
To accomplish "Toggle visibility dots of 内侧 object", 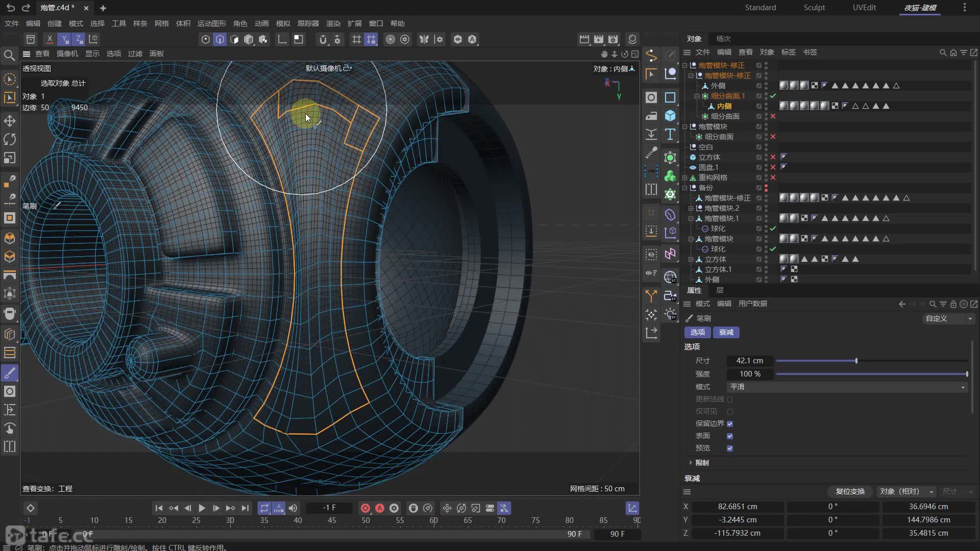I will [x=766, y=106].
